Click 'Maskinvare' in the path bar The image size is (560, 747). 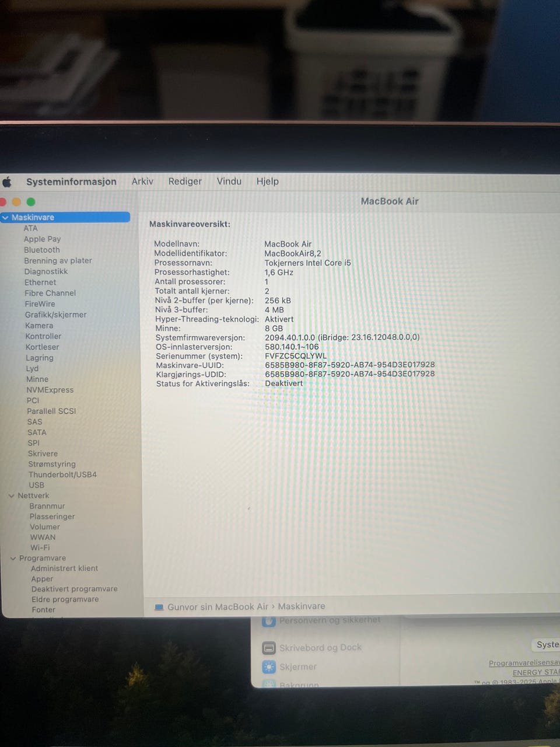pyautogui.click(x=302, y=606)
